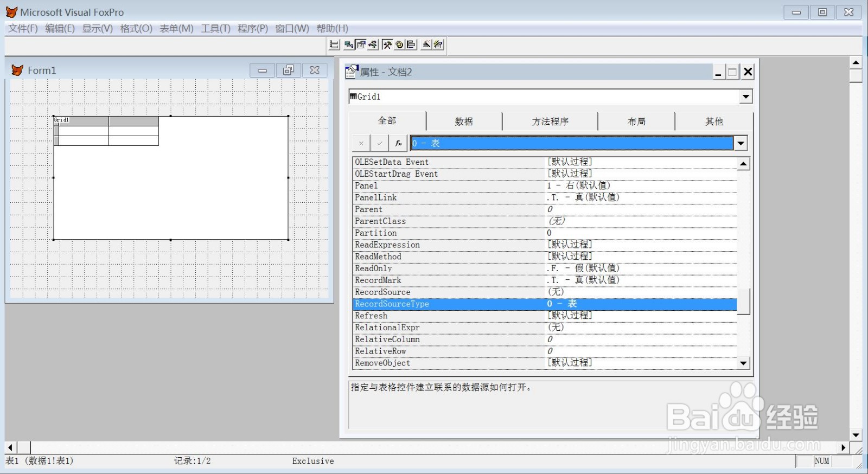868x474 pixels.
Task: Select the OLEStartDrag Event row
Action: 545,174
